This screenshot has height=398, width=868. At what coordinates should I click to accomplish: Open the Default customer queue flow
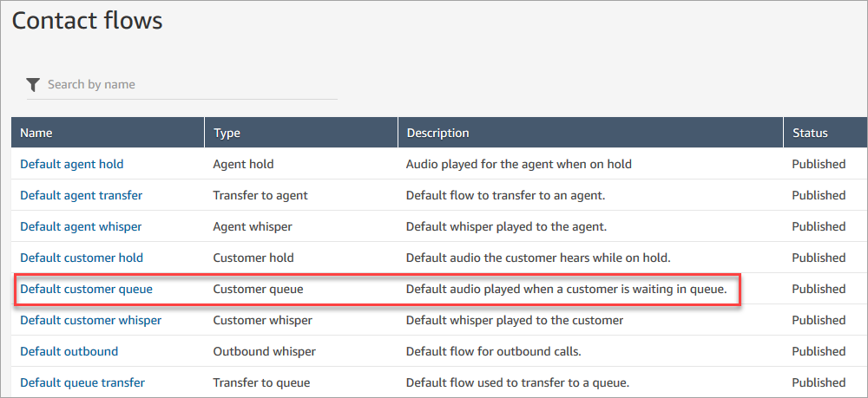[x=86, y=289]
